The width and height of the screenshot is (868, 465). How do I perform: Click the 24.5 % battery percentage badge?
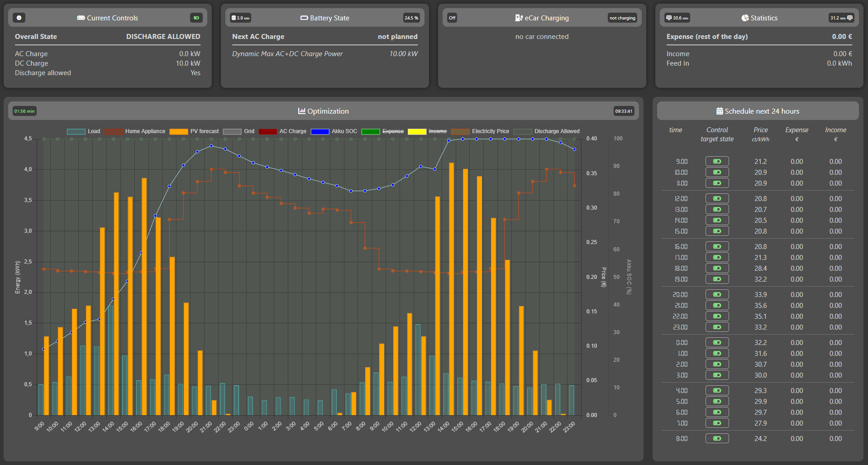pyautogui.click(x=411, y=18)
